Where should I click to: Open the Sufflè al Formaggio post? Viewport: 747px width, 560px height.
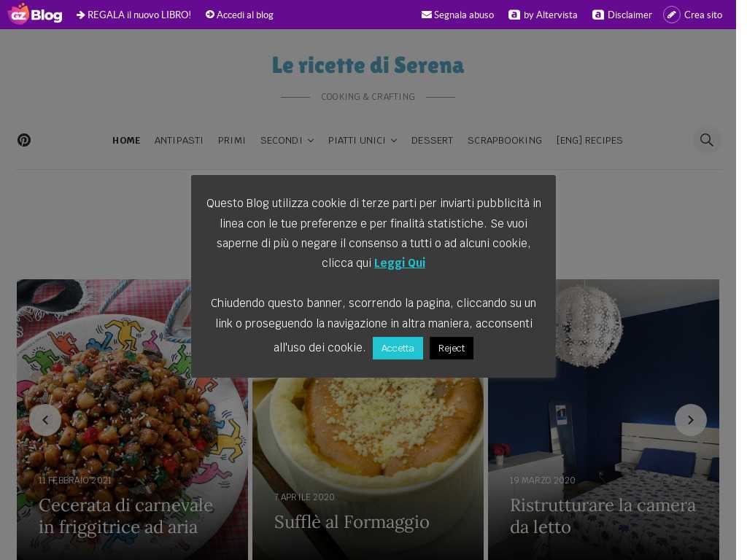pos(352,522)
